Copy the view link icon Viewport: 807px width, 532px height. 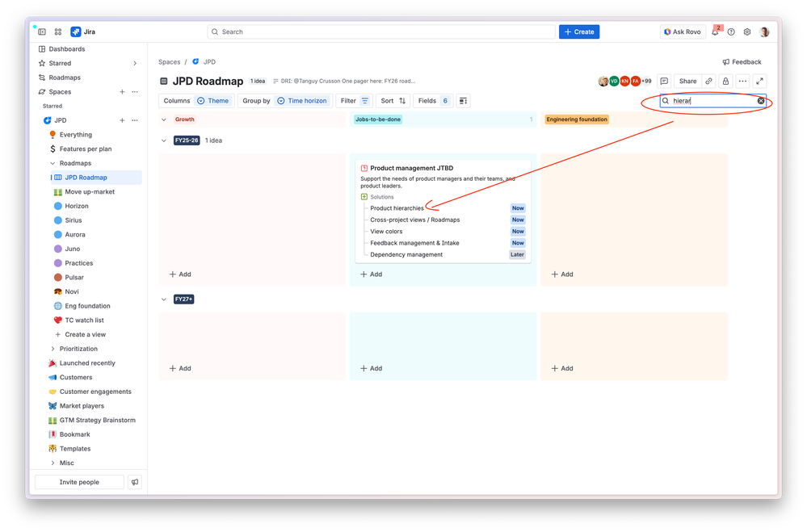click(708, 82)
